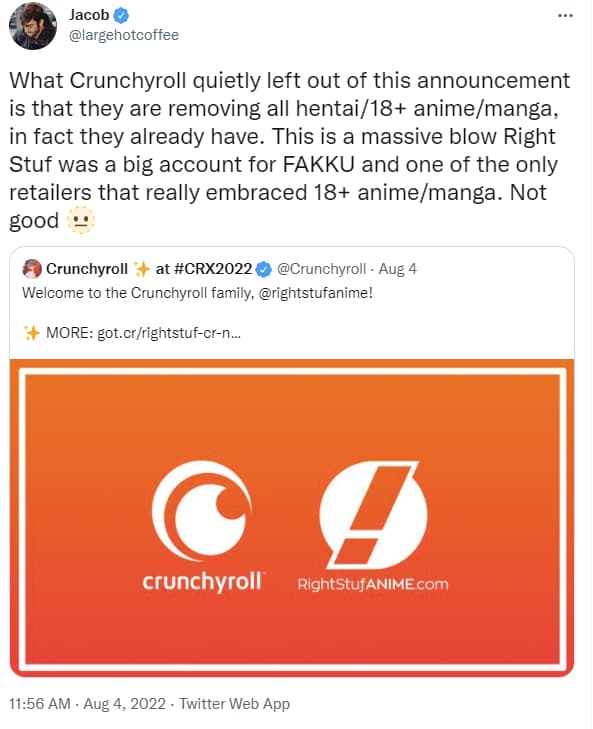The width and height of the screenshot is (593, 729).
Task: Open the @Crunchyroll handle in the quoted tweet
Action: pos(321,269)
